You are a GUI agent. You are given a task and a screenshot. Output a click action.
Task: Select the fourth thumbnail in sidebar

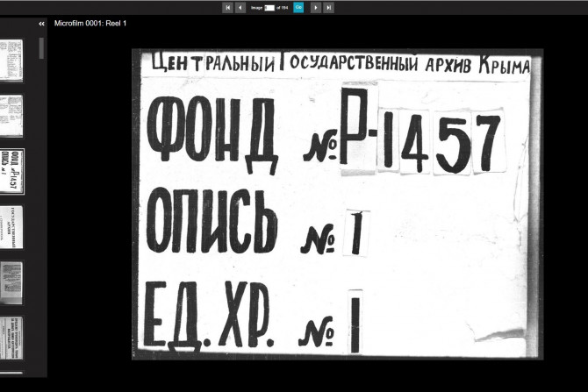(11, 227)
